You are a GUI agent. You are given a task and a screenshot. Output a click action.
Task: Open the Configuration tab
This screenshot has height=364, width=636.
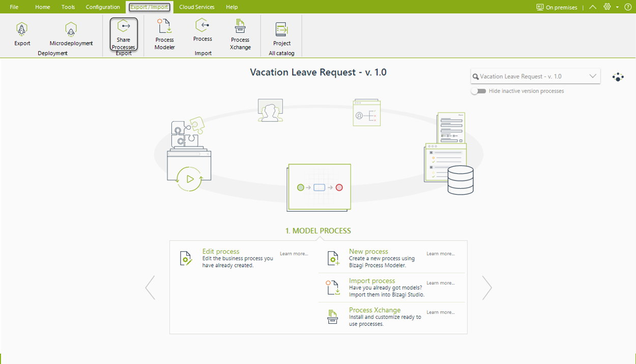103,7
